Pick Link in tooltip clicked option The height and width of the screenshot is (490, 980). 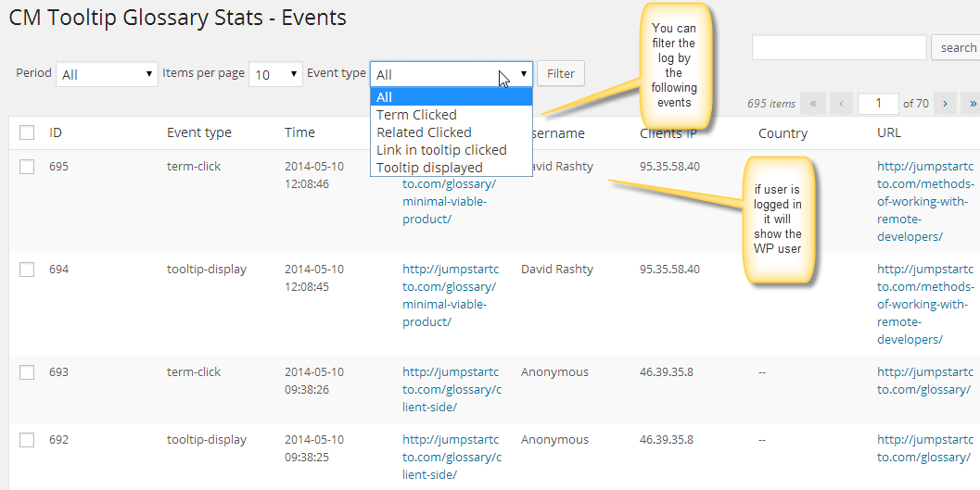pyautogui.click(x=441, y=150)
